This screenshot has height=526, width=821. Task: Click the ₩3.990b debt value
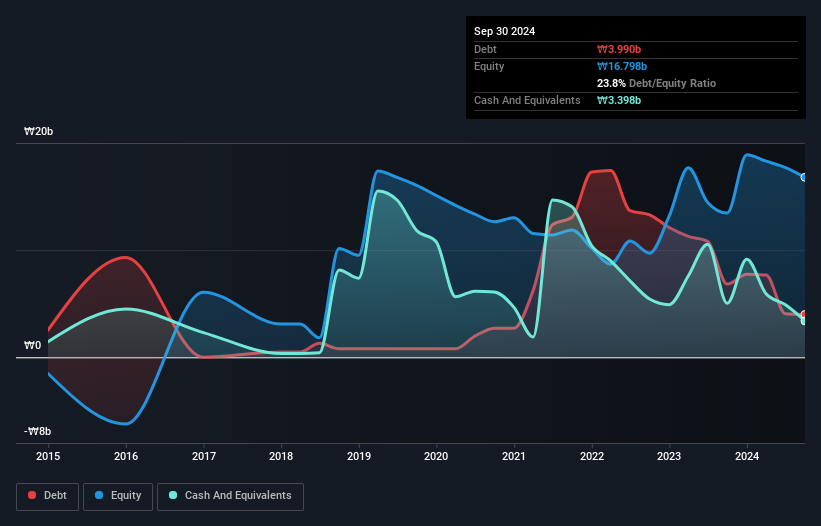(x=619, y=49)
